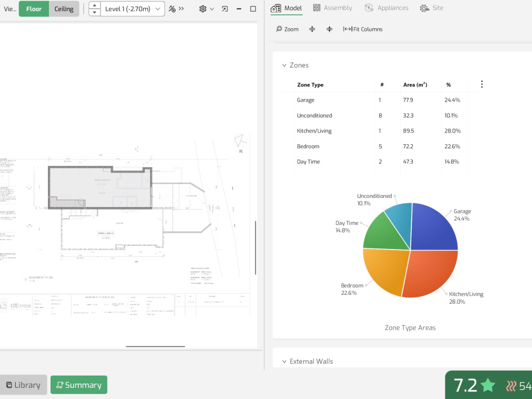
Task: Open the Summary panel
Action: [x=79, y=385]
